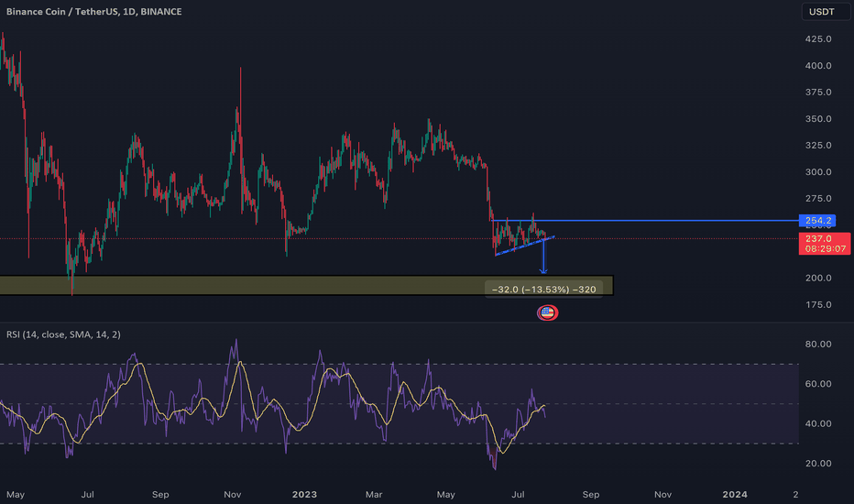The width and height of the screenshot is (854, 504).
Task: Click the 60.00 RSI scale value
Action: [818, 384]
